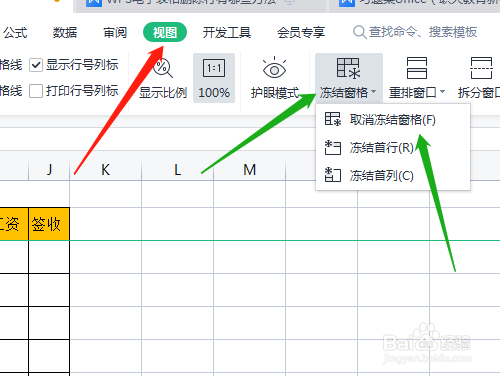The image size is (500, 376).
Task: Click the 拆分窗口 icon
Action: 481,68
